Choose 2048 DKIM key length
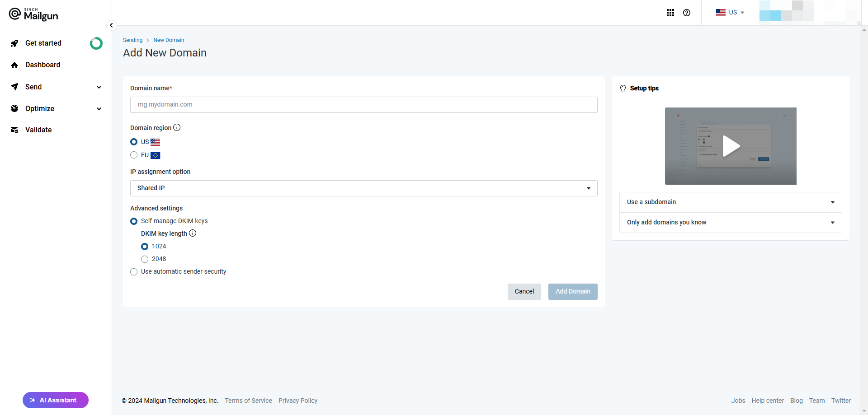The height and width of the screenshot is (415, 868). (x=145, y=259)
